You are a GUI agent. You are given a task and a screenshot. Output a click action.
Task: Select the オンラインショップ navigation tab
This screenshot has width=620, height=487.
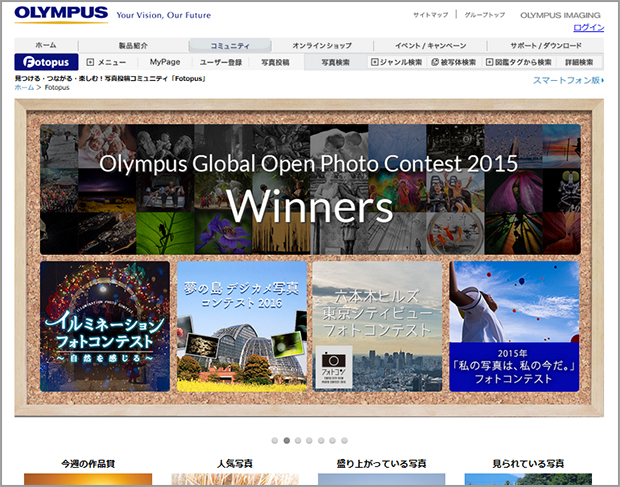pyautogui.click(x=322, y=45)
